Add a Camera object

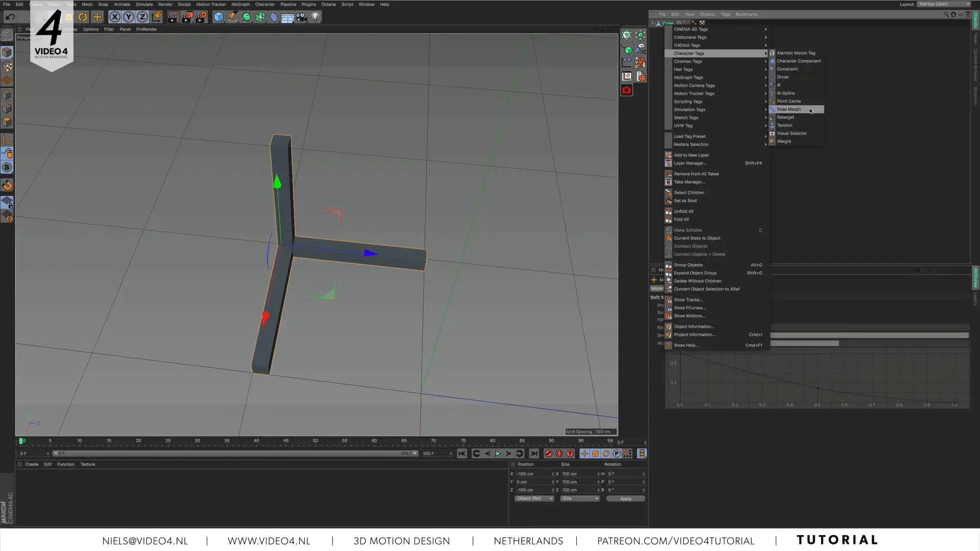tap(302, 17)
